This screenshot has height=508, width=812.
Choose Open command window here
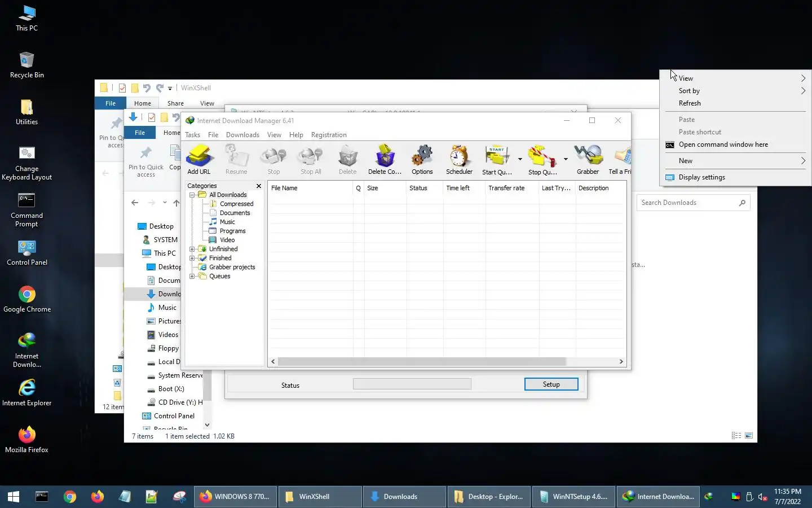(736, 144)
